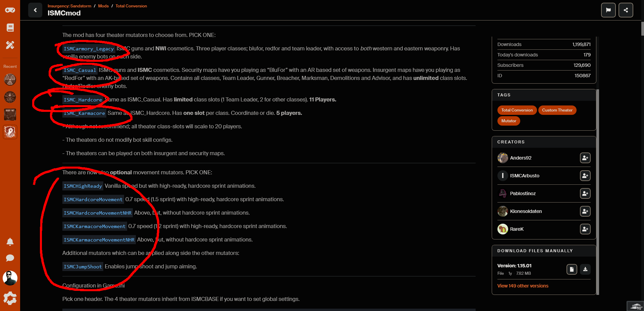The width and height of the screenshot is (644, 311).
Task: Open the guides book icon in sidebar
Action: coord(10,28)
